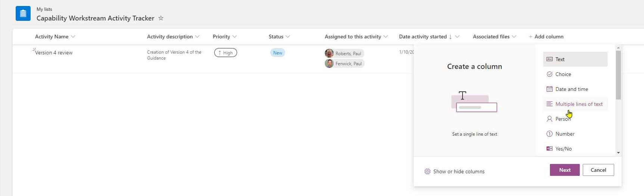Click the gear icon beside Show or hide columns
Image resolution: width=644 pixels, height=196 pixels.
pos(427,171)
